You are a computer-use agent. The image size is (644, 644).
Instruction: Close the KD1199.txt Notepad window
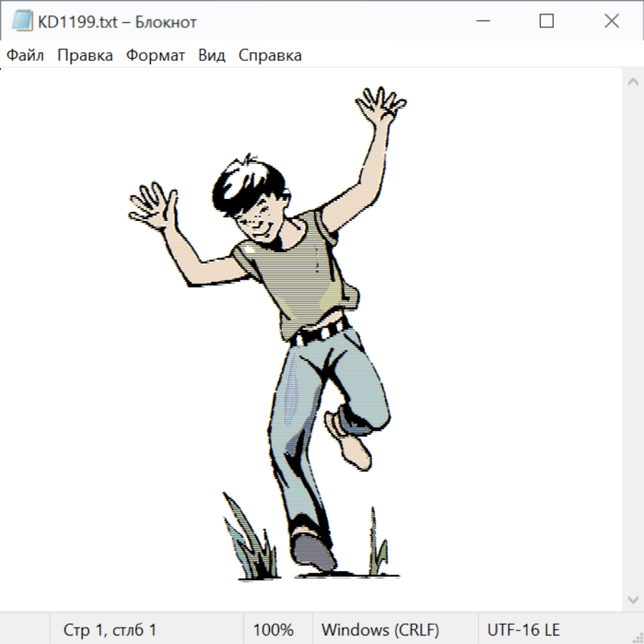[612, 21]
